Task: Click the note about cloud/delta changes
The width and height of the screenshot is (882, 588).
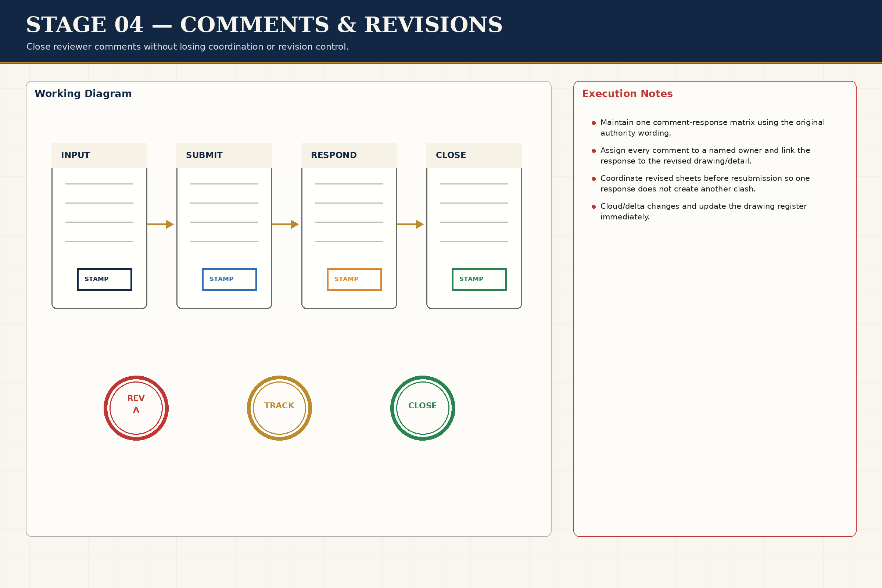Action: 703,212
